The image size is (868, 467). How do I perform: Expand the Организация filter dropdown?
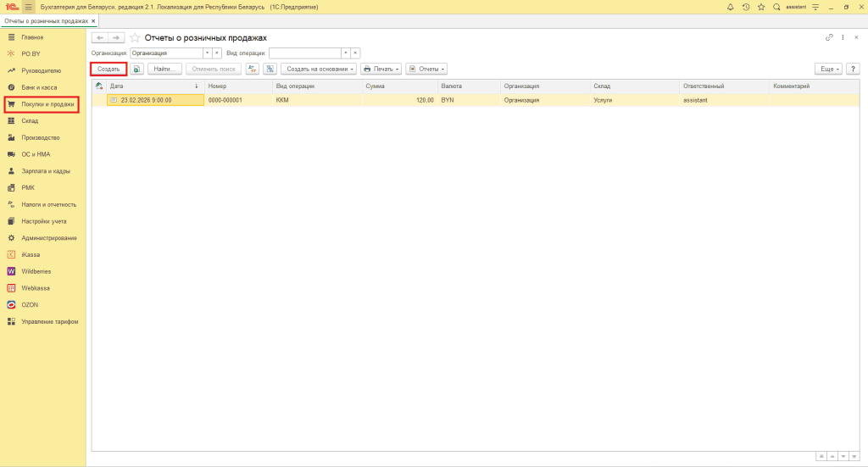coord(206,53)
